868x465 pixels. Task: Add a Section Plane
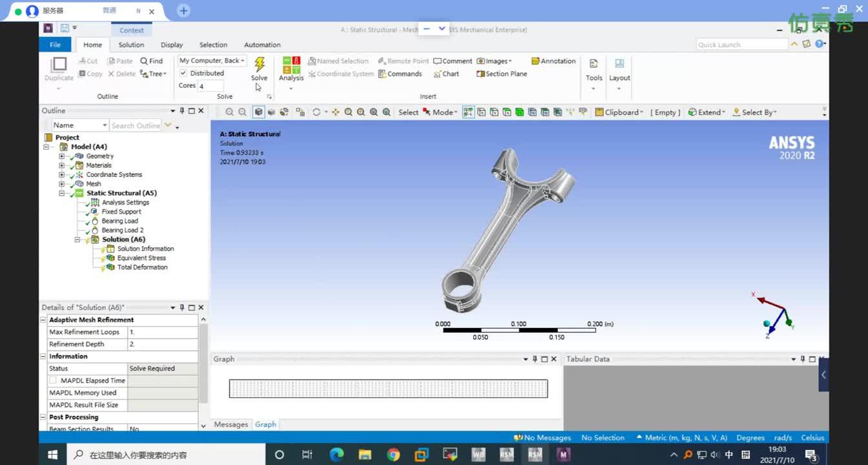point(502,74)
